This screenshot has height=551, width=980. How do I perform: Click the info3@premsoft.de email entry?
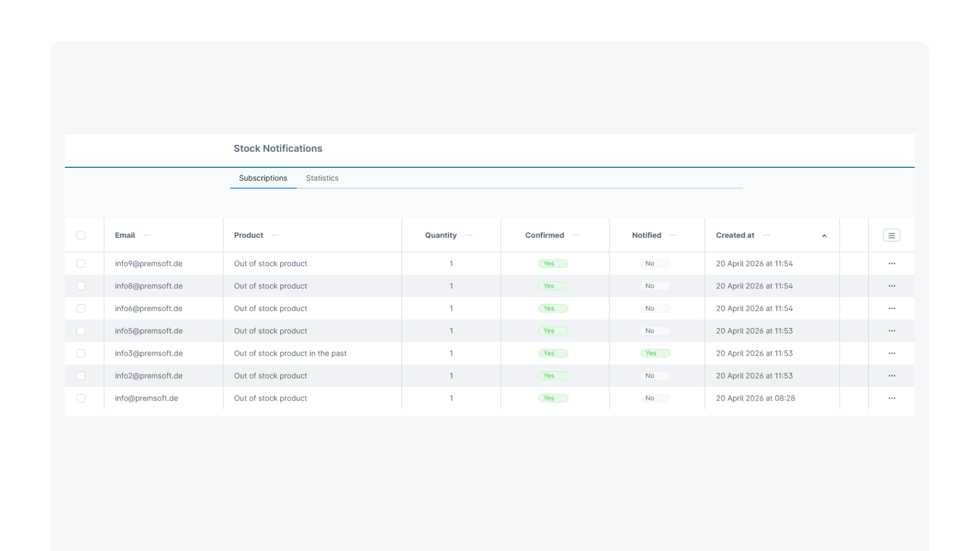(x=149, y=354)
